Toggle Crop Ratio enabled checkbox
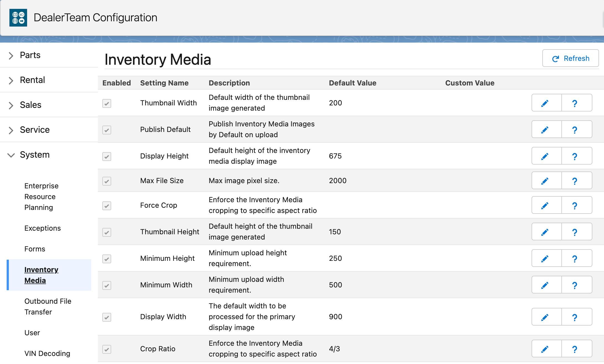Image resolution: width=604 pixels, height=364 pixels. (107, 349)
